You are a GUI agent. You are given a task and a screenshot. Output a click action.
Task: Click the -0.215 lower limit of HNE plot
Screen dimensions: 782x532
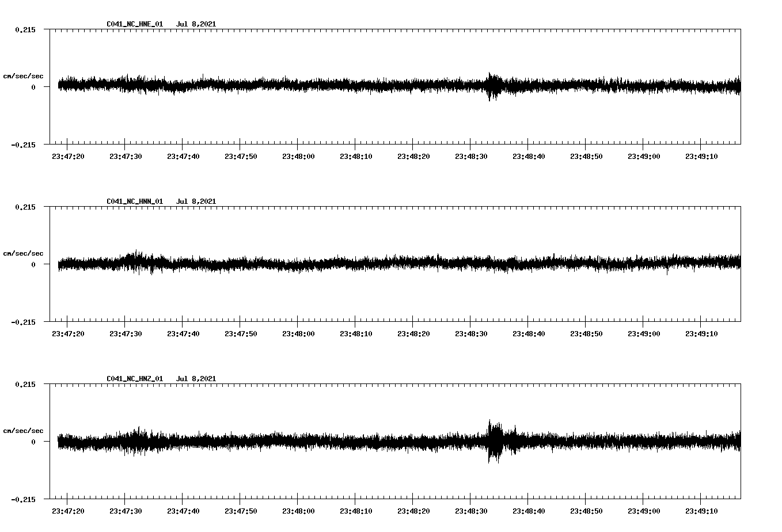point(22,145)
